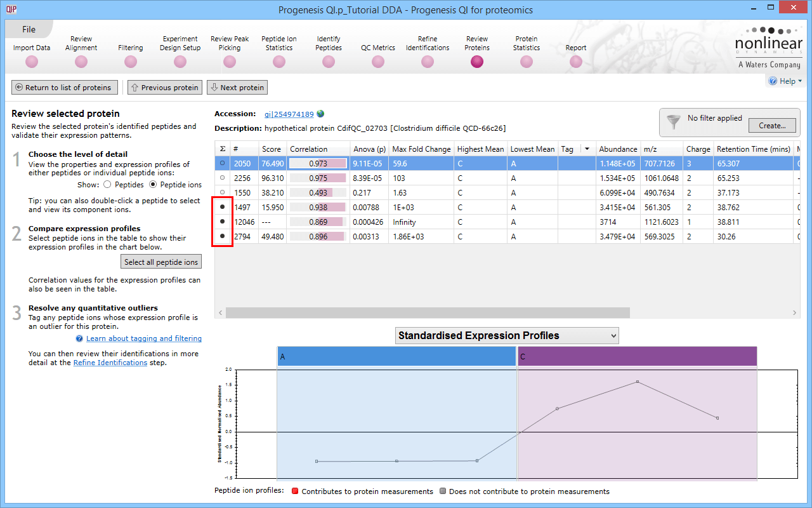Sort by the Correlation column header
This screenshot has width=812, height=508.
[x=318, y=149]
